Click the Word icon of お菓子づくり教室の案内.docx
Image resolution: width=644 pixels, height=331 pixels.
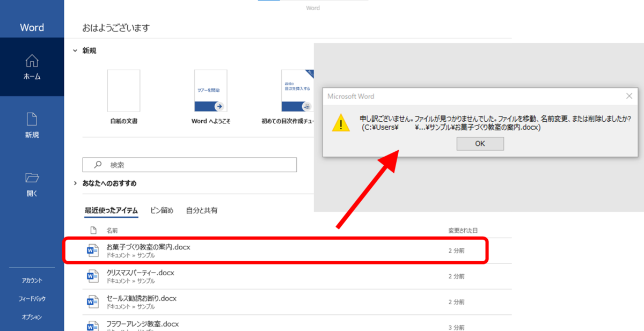click(x=93, y=251)
